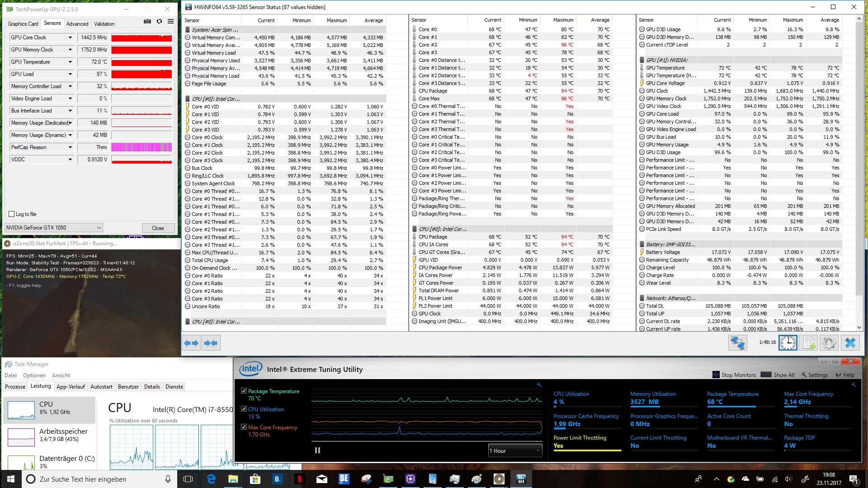The height and width of the screenshot is (488, 868).
Task: Open the Datei menu in Task-Manager
Action: (11, 375)
